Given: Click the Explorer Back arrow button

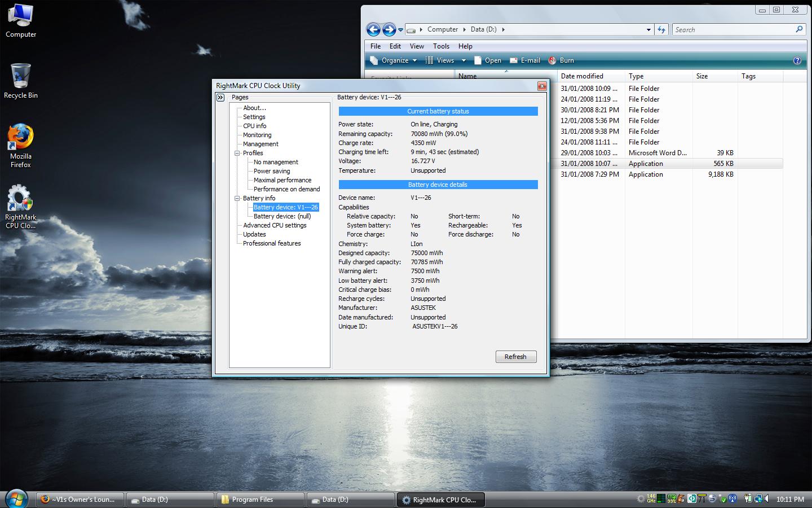Looking at the screenshot, I should point(373,29).
